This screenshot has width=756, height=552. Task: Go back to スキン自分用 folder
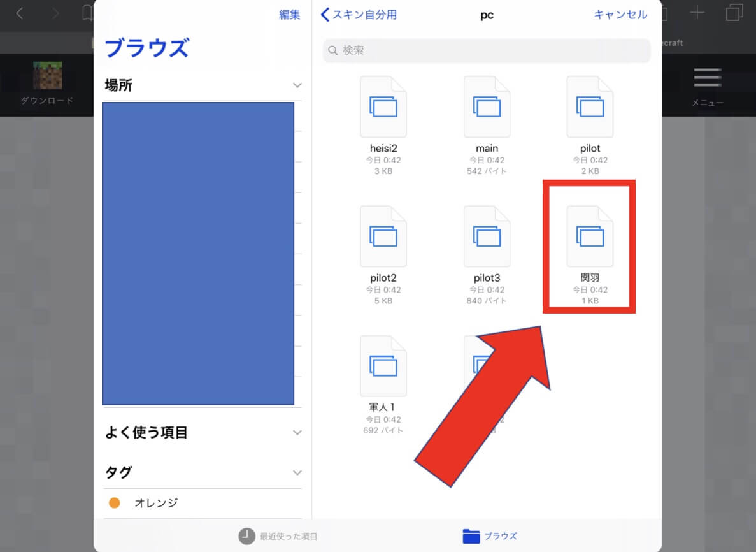point(359,15)
